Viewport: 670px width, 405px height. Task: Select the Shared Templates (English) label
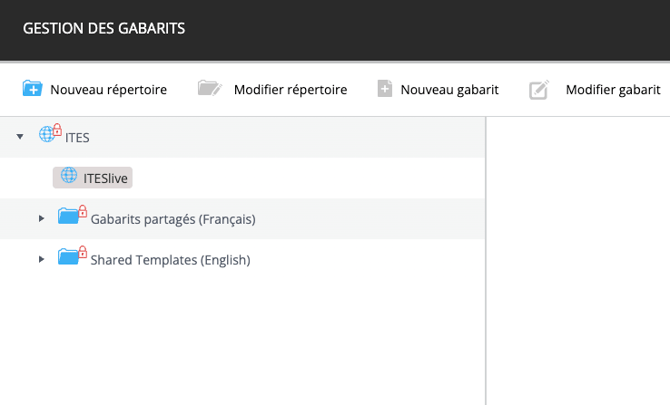[x=170, y=260]
